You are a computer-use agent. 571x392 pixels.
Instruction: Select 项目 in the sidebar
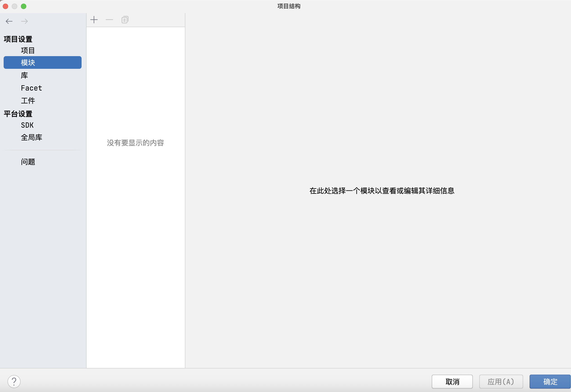(28, 50)
